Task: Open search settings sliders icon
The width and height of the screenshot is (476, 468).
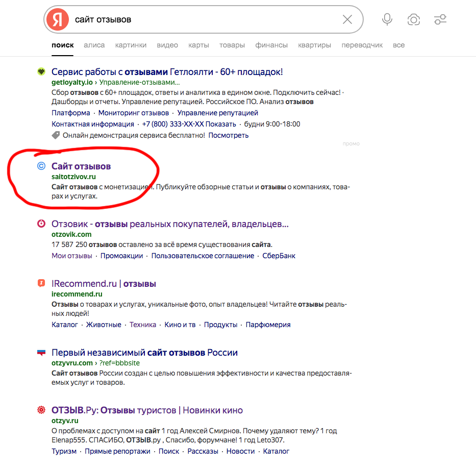Action: click(440, 19)
